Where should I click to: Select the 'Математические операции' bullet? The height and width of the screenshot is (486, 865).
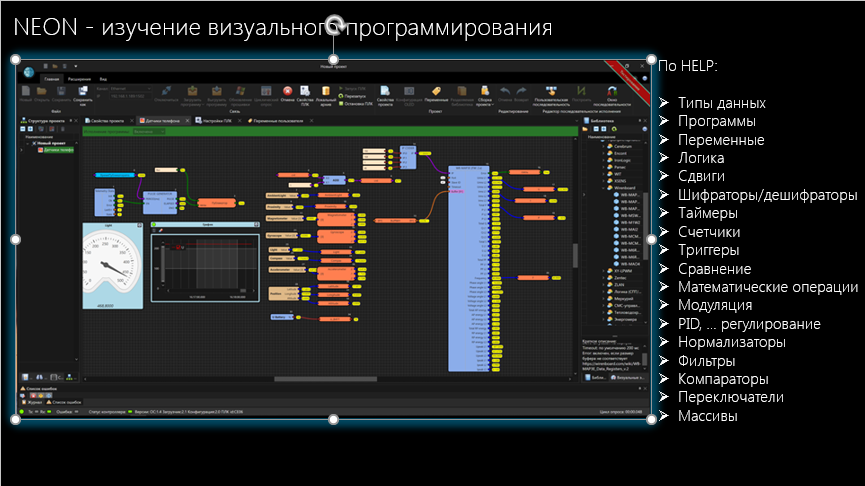pyautogui.click(x=768, y=287)
